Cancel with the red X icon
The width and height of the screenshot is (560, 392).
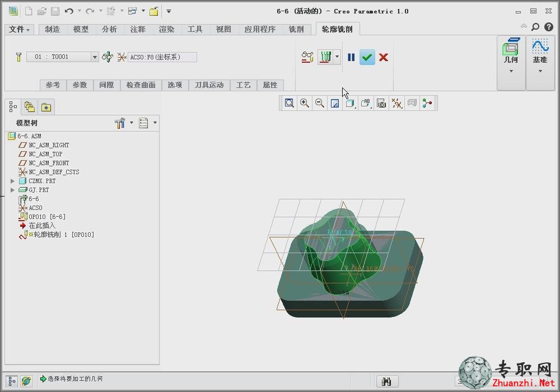pos(384,57)
